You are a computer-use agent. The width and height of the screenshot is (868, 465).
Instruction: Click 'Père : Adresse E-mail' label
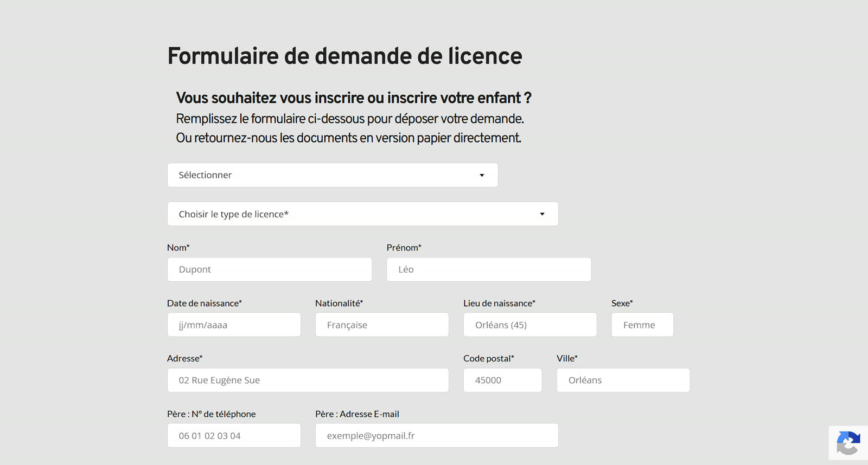tap(357, 414)
